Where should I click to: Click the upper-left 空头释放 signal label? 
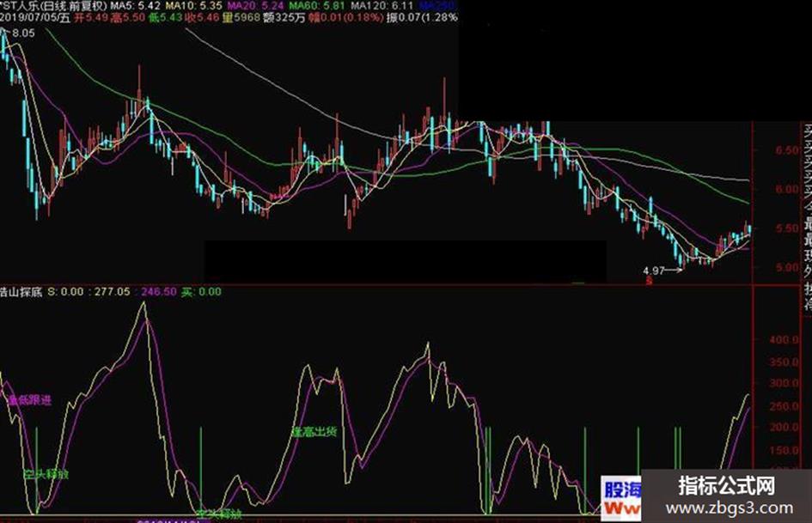coord(46,474)
